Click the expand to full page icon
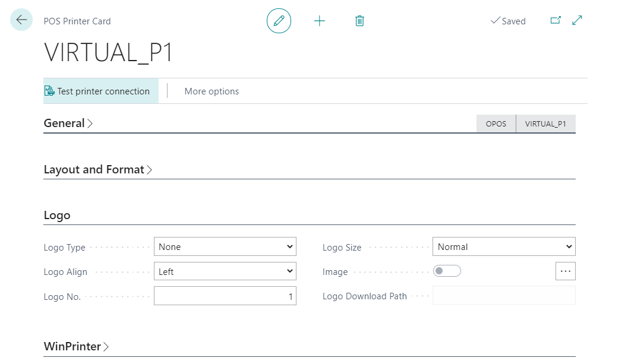The height and width of the screenshot is (364, 628). (577, 20)
